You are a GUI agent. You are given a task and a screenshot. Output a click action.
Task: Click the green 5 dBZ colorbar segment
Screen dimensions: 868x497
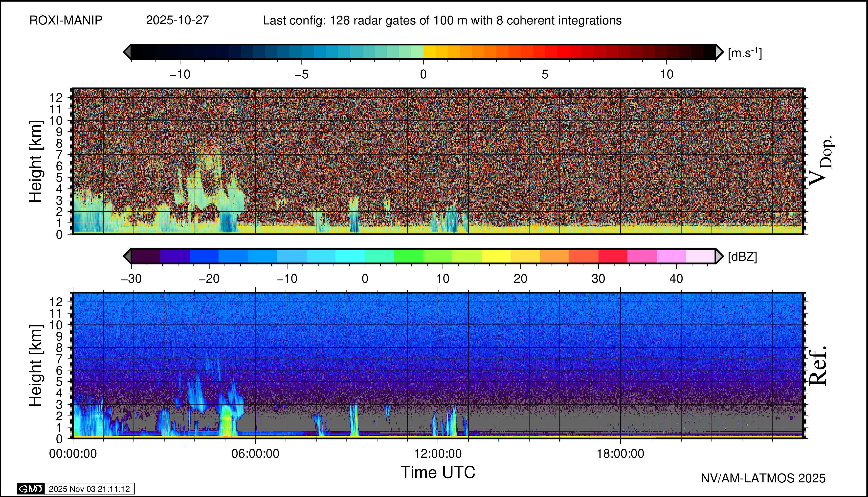point(408,256)
